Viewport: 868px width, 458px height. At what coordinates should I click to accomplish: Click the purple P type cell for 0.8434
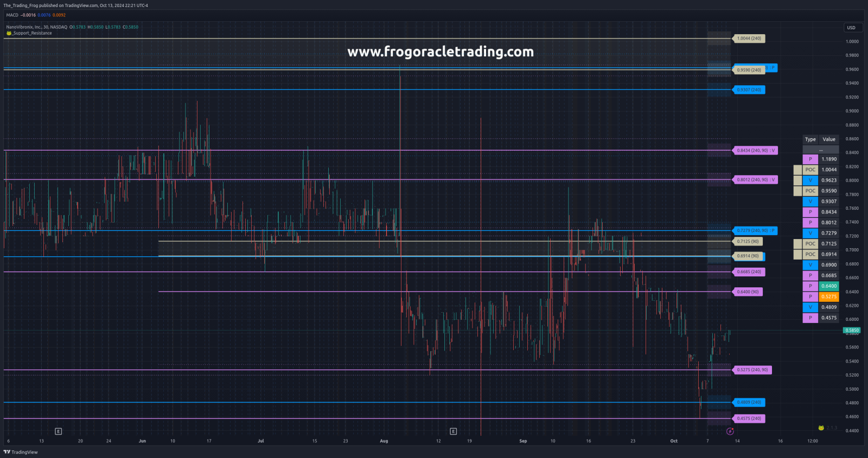[x=810, y=212]
